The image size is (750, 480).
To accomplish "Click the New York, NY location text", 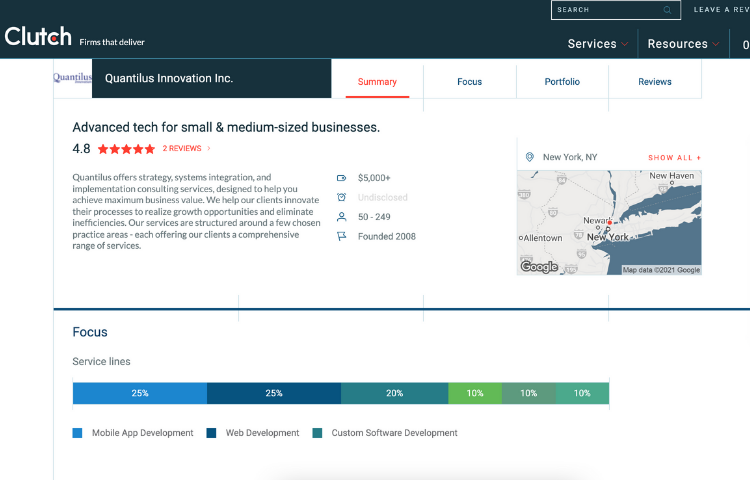I will pyautogui.click(x=570, y=157).
